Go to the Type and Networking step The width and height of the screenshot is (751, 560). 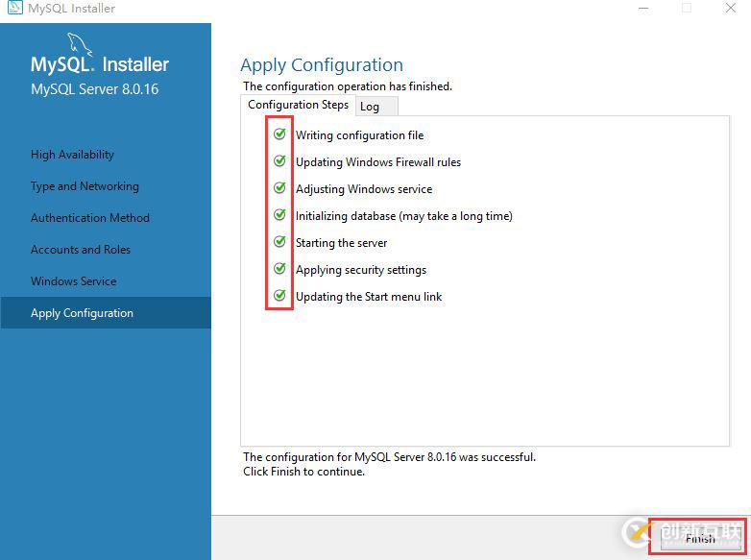coord(85,186)
